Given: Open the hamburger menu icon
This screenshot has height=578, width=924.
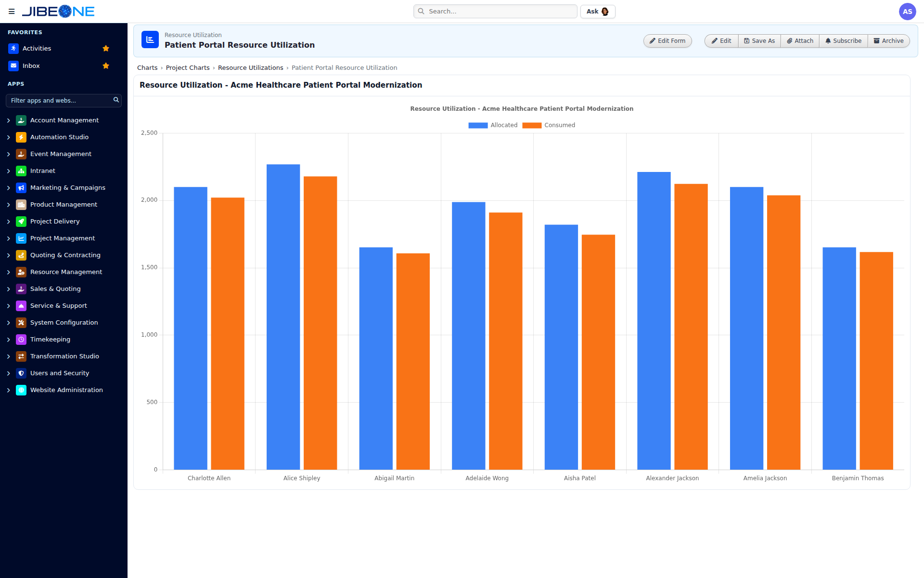Looking at the screenshot, I should pos(12,12).
